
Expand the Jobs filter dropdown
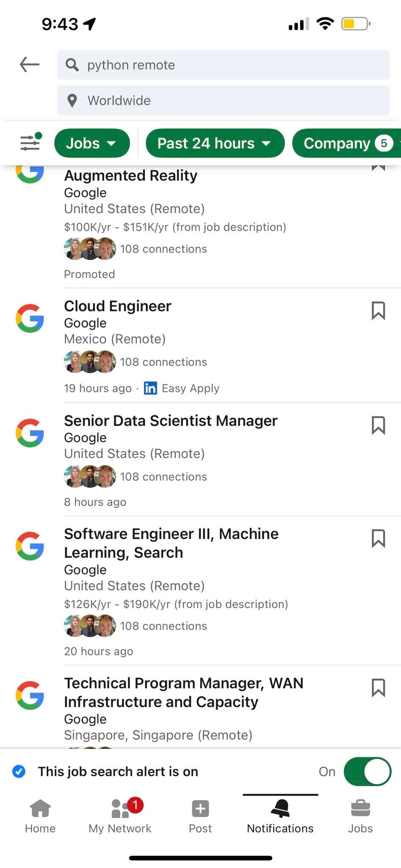pyautogui.click(x=92, y=143)
